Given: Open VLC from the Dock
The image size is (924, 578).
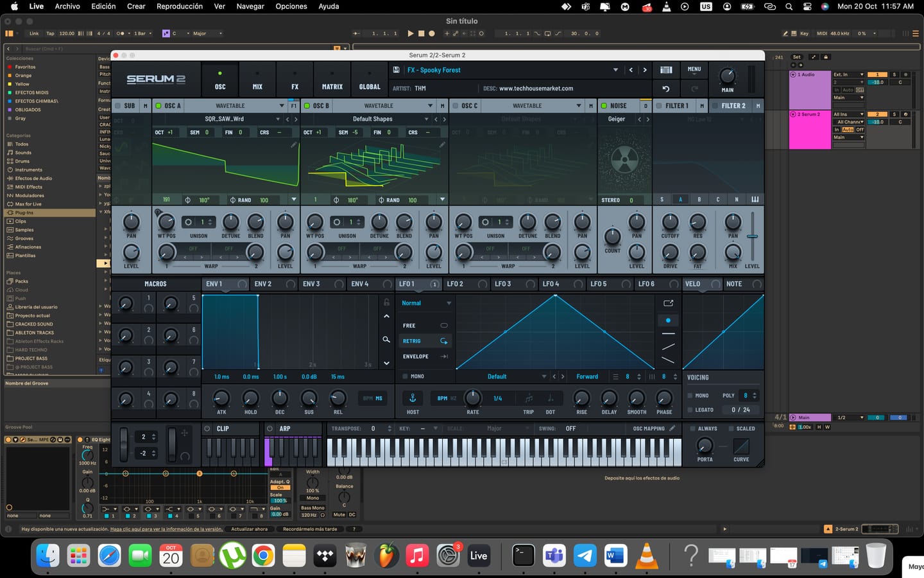Looking at the screenshot, I should pos(647,555).
